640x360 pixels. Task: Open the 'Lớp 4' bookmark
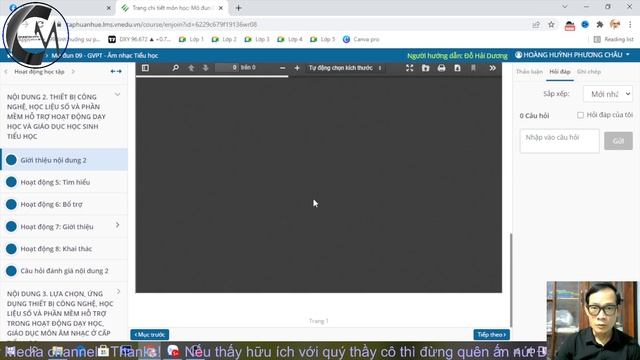pos(290,39)
